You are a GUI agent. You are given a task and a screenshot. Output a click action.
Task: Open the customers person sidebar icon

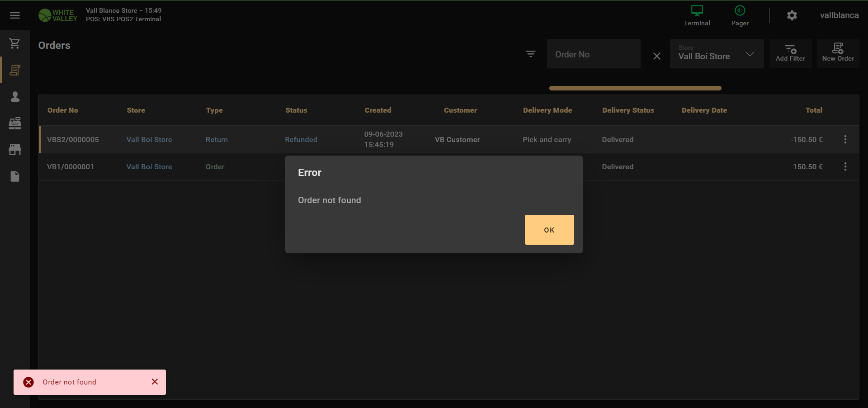(15, 97)
